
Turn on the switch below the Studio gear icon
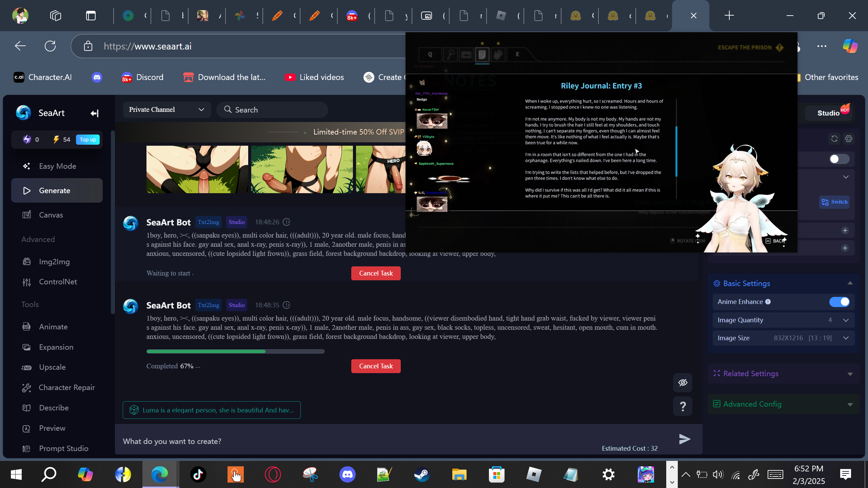coord(839,159)
